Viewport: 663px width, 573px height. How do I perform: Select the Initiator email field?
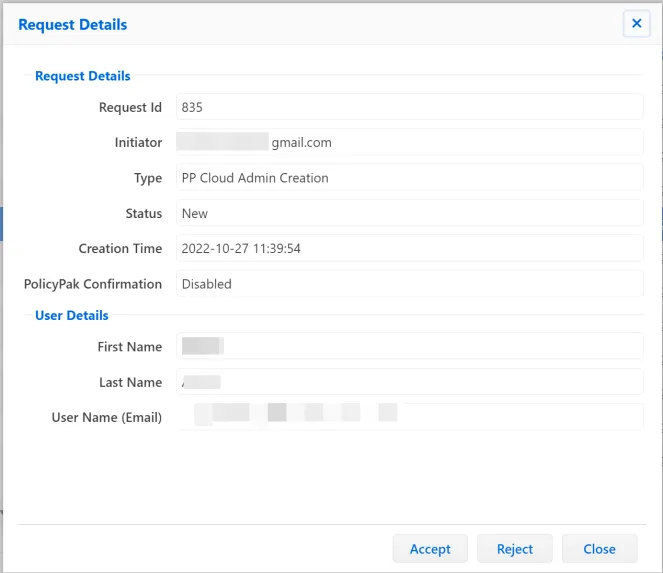409,143
